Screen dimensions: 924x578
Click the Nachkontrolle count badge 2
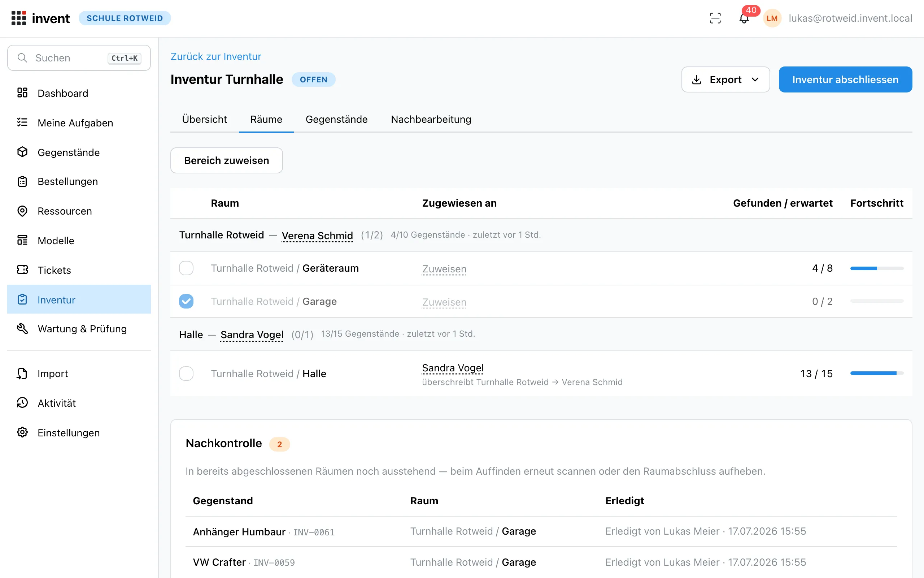[279, 444]
